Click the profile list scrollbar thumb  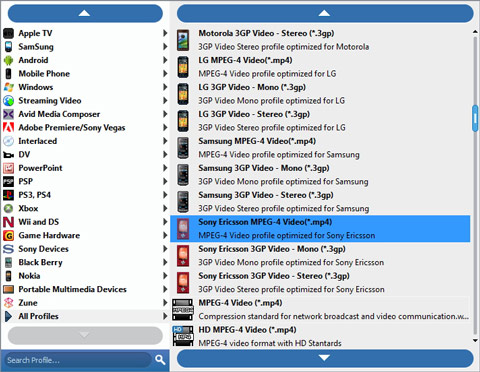(475, 118)
